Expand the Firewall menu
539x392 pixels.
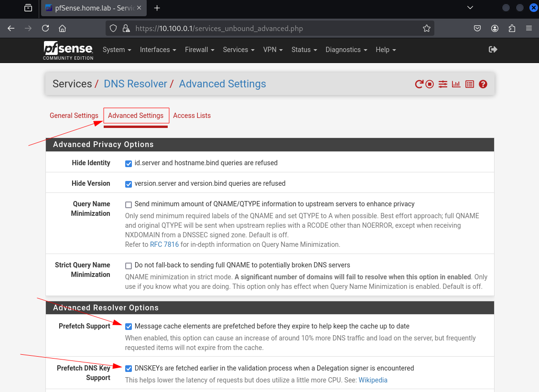coord(200,50)
